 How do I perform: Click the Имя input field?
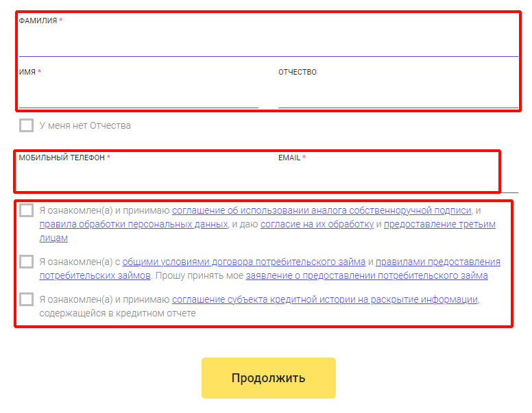(x=138, y=94)
